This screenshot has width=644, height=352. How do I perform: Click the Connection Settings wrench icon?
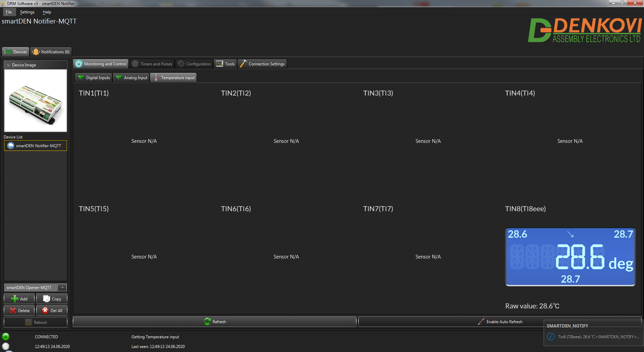point(244,64)
